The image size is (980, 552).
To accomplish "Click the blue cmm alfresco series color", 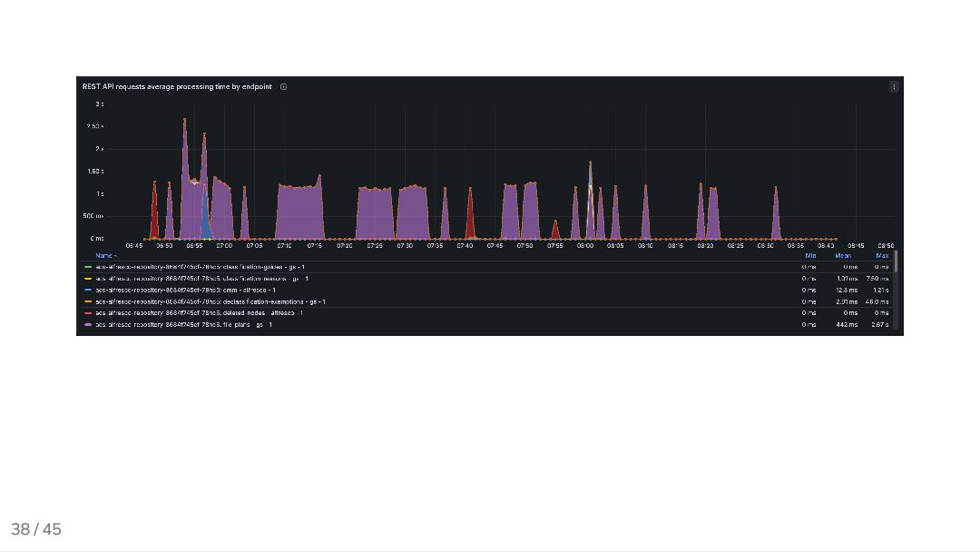I will pyautogui.click(x=88, y=290).
